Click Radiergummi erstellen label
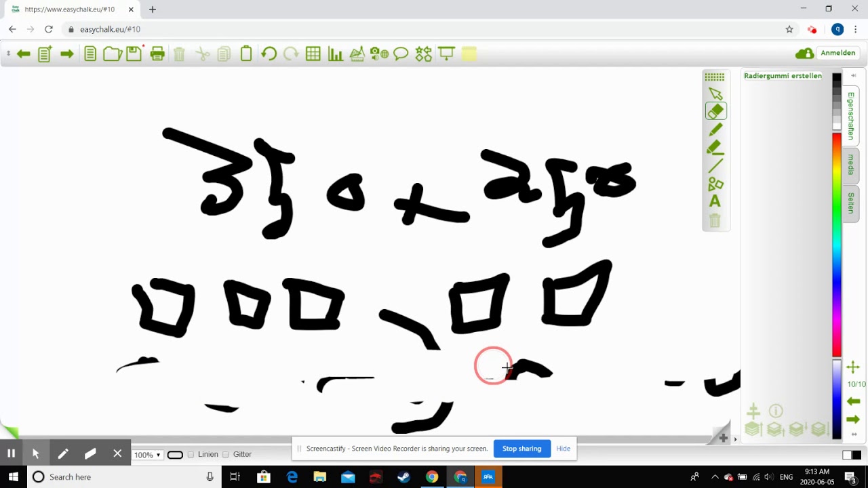 pos(783,76)
